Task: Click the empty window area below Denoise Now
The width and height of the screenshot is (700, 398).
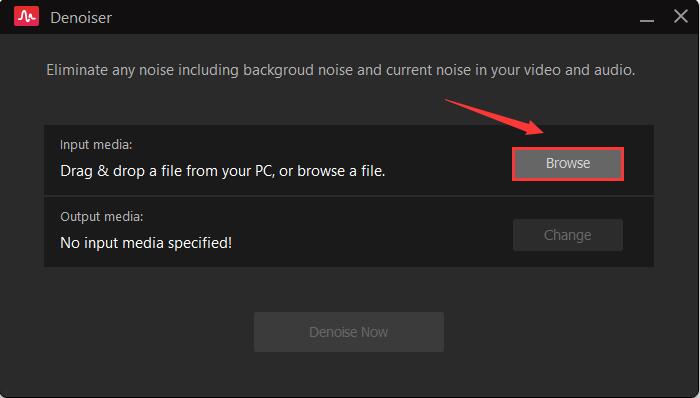Action: 349,374
